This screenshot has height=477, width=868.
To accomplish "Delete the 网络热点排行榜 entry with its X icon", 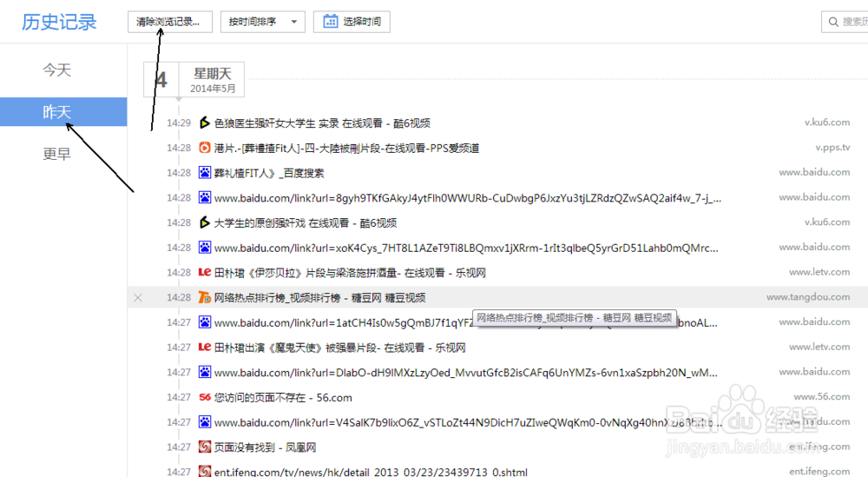I will (x=138, y=297).
